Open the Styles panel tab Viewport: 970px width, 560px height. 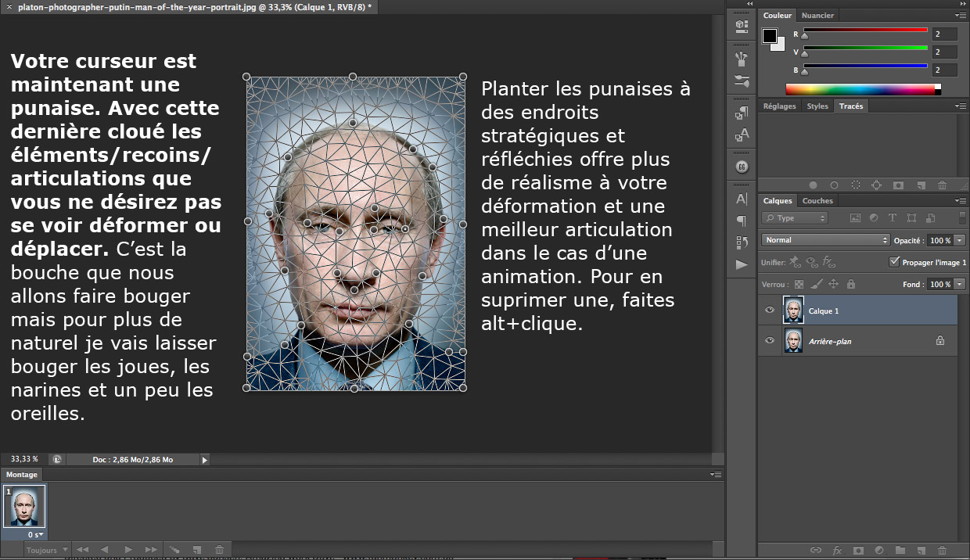(817, 106)
